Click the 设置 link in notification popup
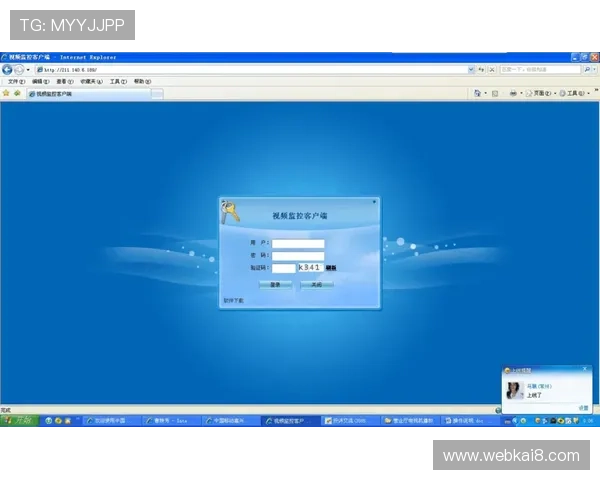The image size is (600, 480). click(x=583, y=408)
